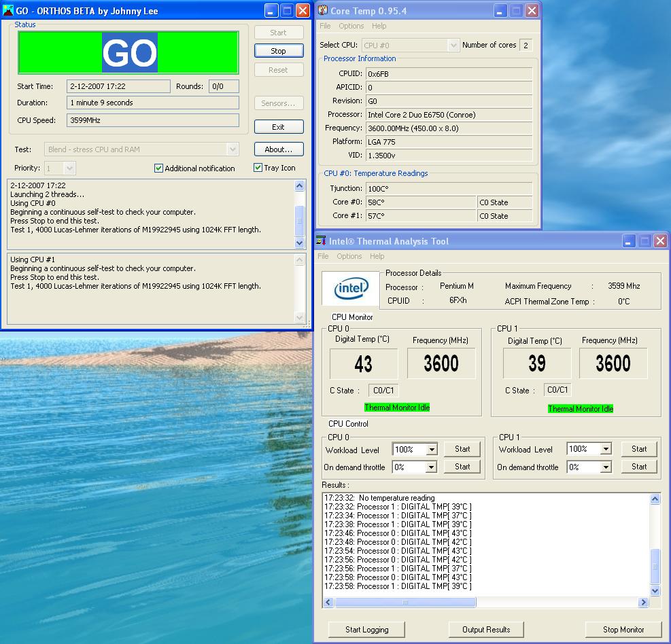Open File menu in Thermal Analysis Tool
Screen dimensions: 671x644
[323, 256]
